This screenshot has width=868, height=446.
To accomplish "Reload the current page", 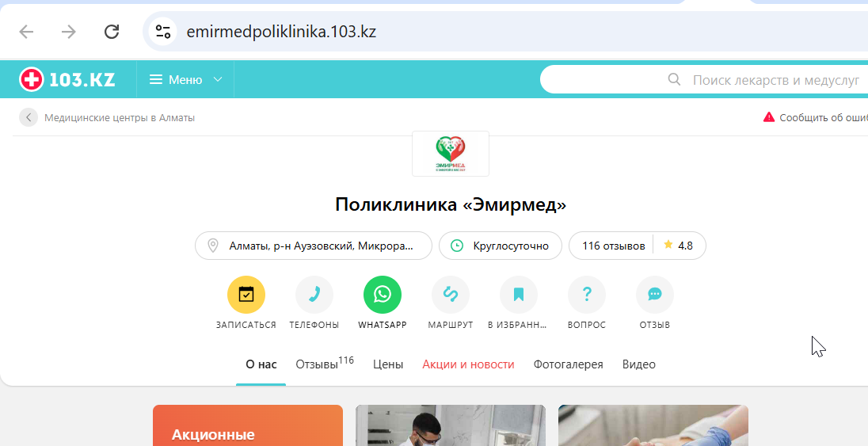I will (x=112, y=32).
